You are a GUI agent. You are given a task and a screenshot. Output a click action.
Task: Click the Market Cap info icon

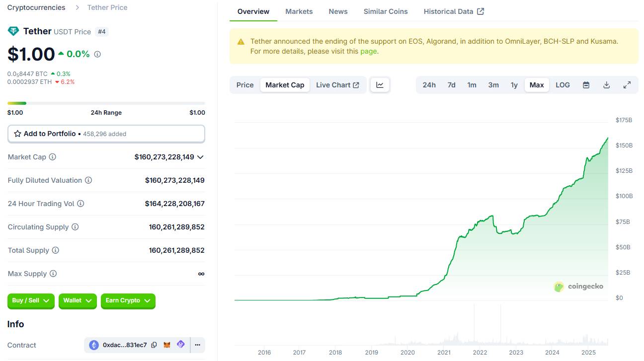[52, 157]
